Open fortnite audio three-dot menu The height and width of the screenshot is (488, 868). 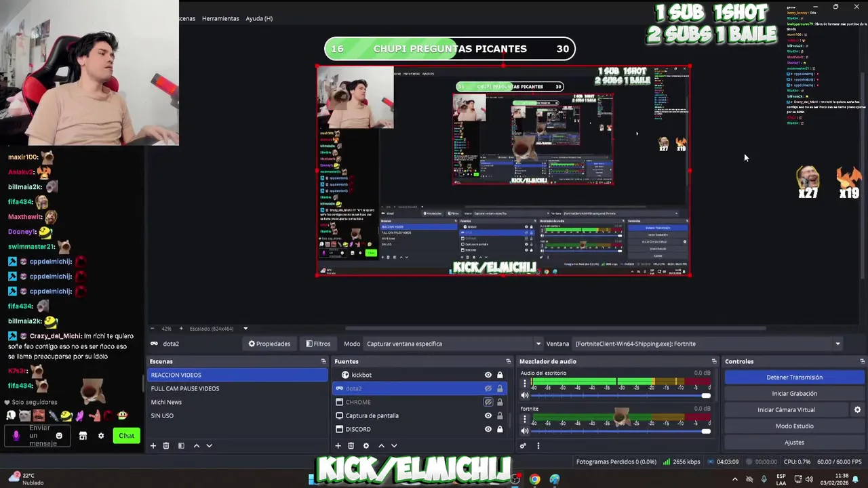[524, 420]
